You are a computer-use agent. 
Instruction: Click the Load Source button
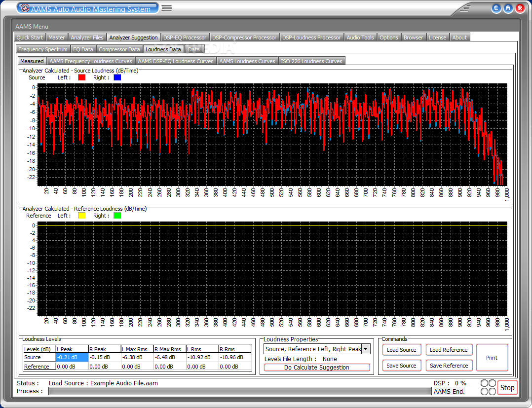[x=401, y=350]
